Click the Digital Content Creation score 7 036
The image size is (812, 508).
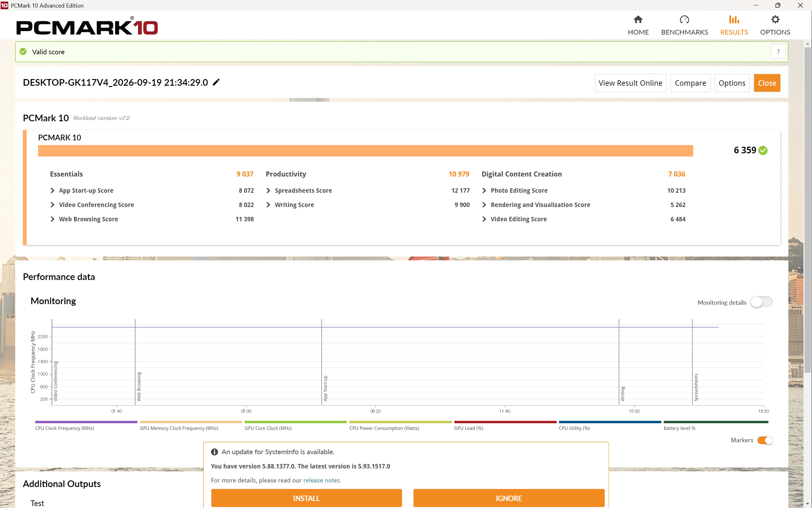(x=677, y=174)
